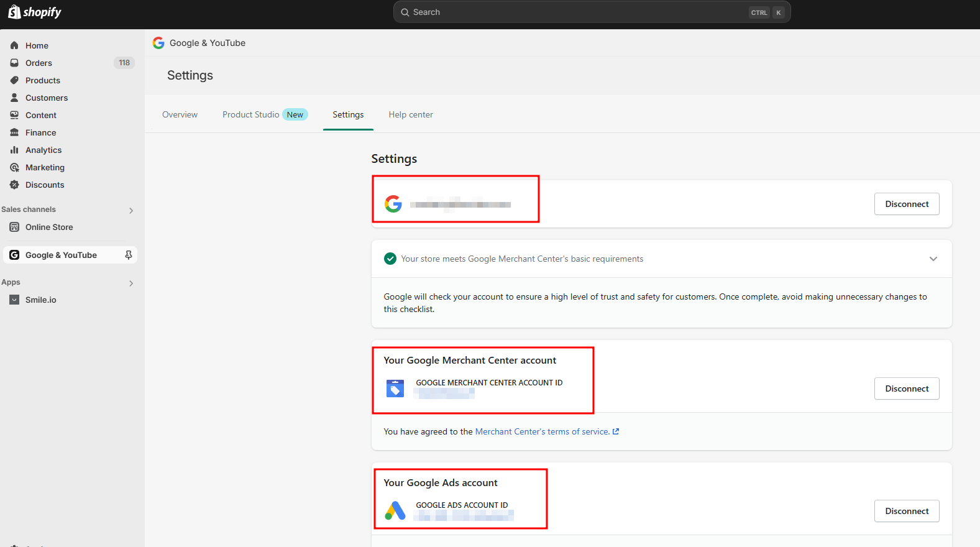Viewport: 980px width, 547px height.
Task: Expand the Apps section chevron
Action: coord(131,283)
